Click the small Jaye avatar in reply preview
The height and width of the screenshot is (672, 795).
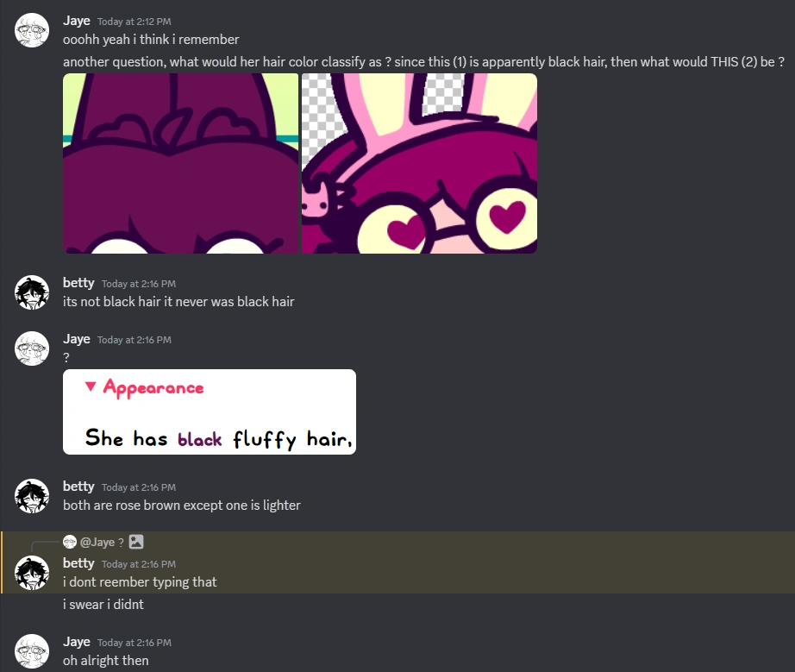[x=70, y=542]
